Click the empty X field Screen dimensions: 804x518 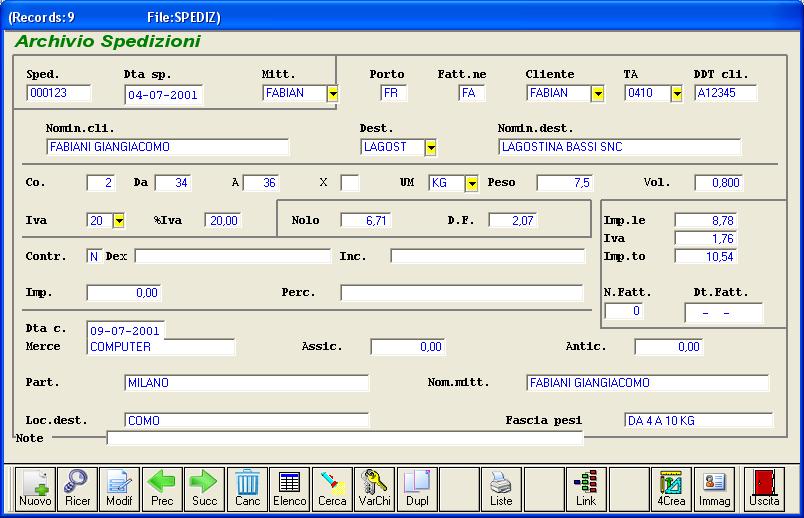(x=350, y=183)
